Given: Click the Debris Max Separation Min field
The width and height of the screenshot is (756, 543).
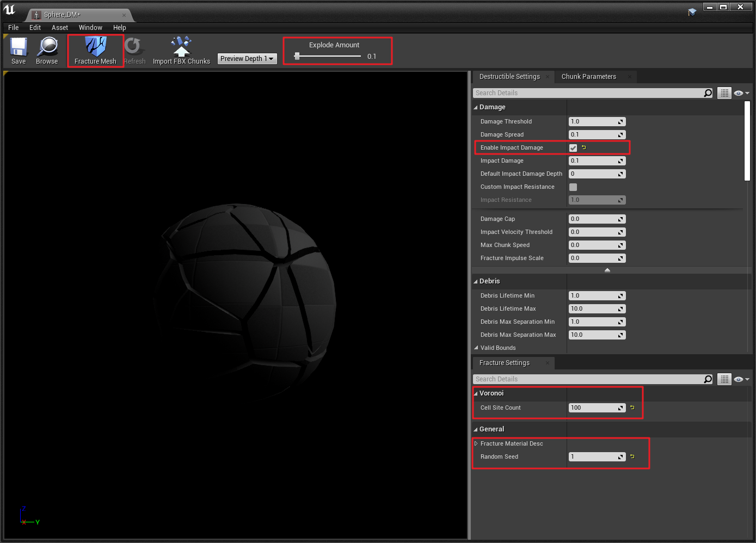Looking at the screenshot, I should [x=597, y=322].
